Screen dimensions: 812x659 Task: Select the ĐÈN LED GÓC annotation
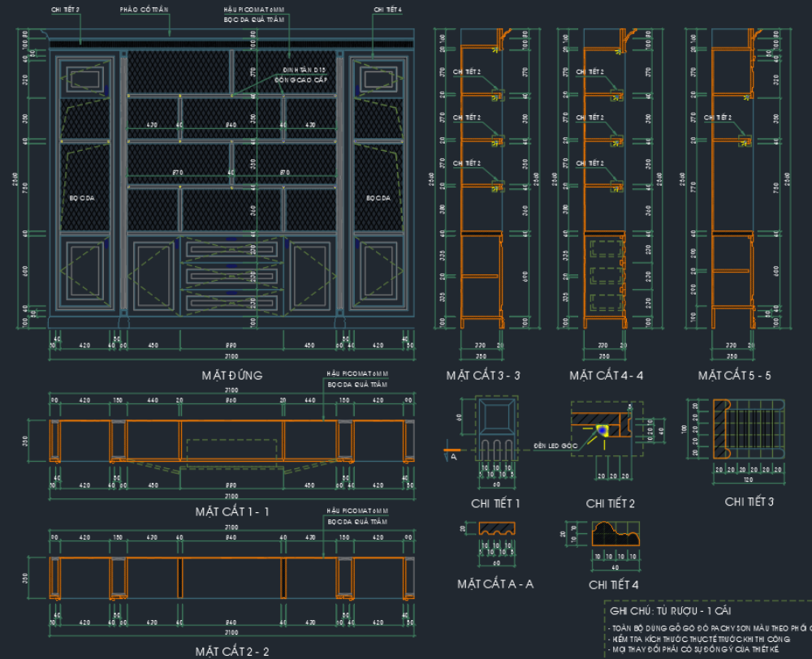click(555, 446)
